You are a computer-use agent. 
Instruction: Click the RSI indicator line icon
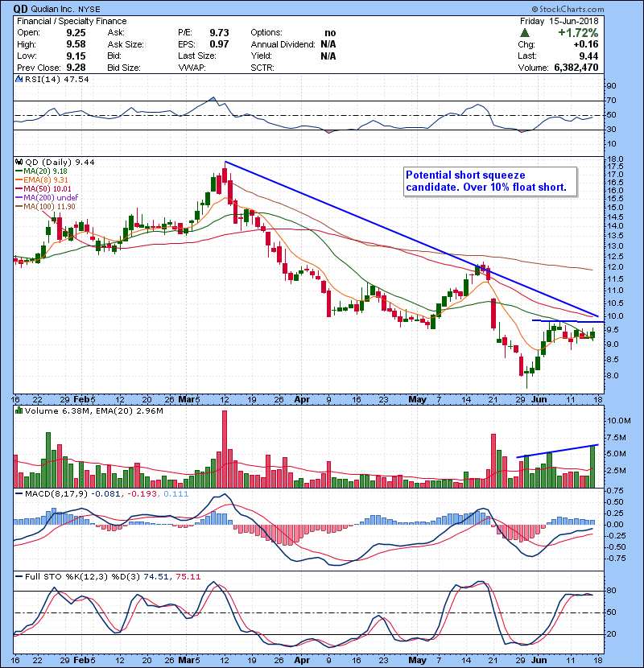tap(19, 79)
